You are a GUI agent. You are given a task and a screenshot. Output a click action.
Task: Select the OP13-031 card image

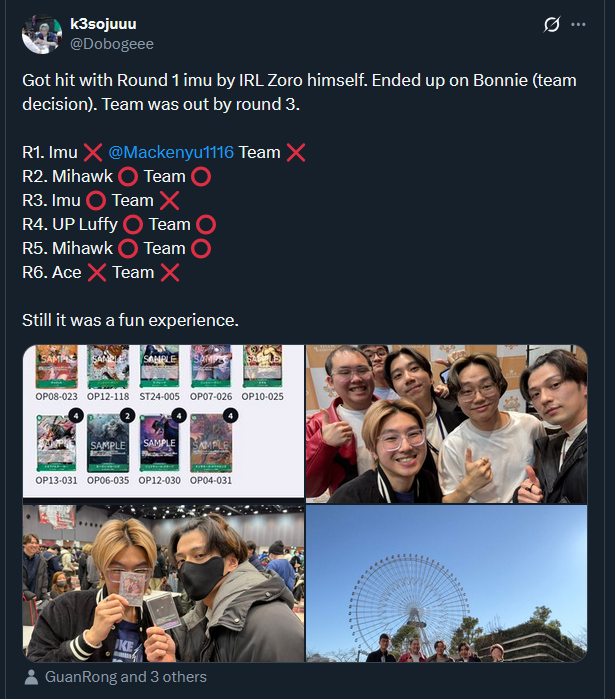click(x=56, y=443)
